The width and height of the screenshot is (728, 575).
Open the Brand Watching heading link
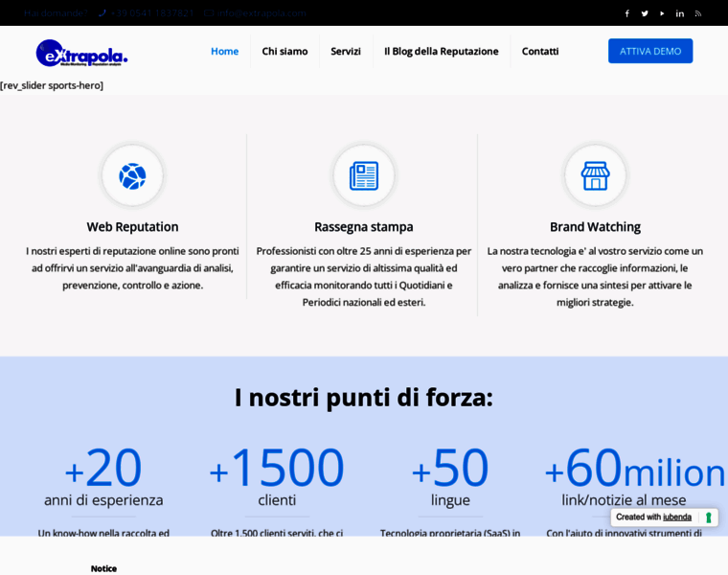click(x=595, y=227)
